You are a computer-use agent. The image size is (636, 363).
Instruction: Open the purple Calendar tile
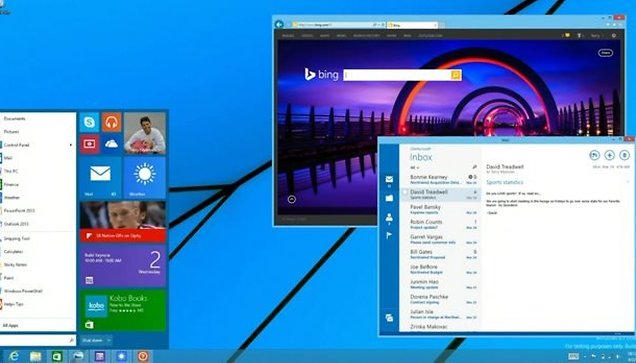pyautogui.click(x=123, y=266)
